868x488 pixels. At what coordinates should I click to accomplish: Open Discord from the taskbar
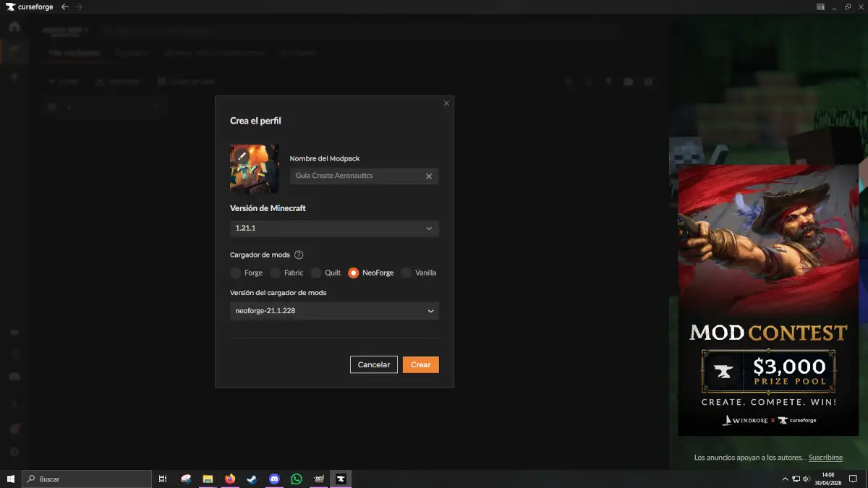(274, 479)
